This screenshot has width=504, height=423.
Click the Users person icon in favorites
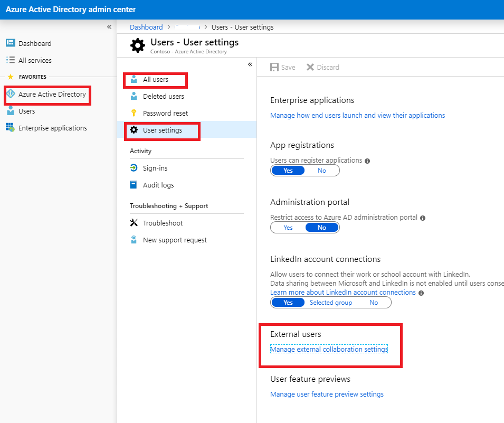tap(11, 111)
